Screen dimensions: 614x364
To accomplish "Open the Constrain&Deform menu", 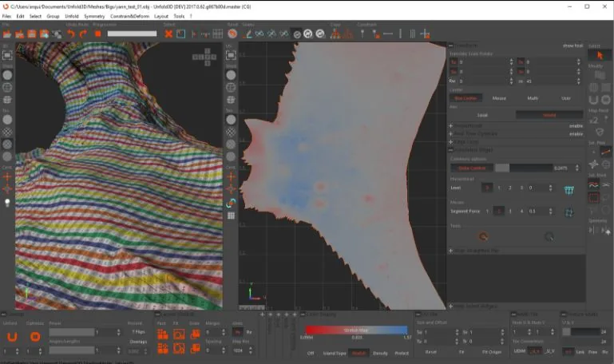I will pos(129,16).
